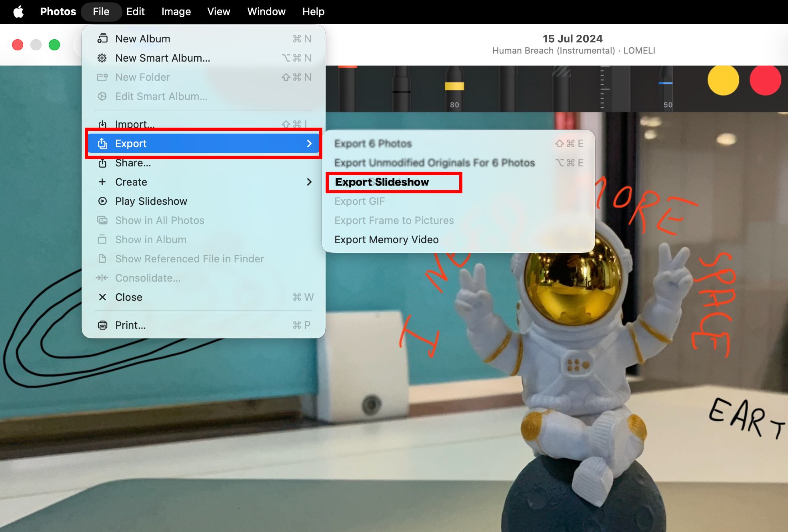Viewport: 788px width, 532px height.
Task: Click the Share… upload icon
Action: click(102, 163)
